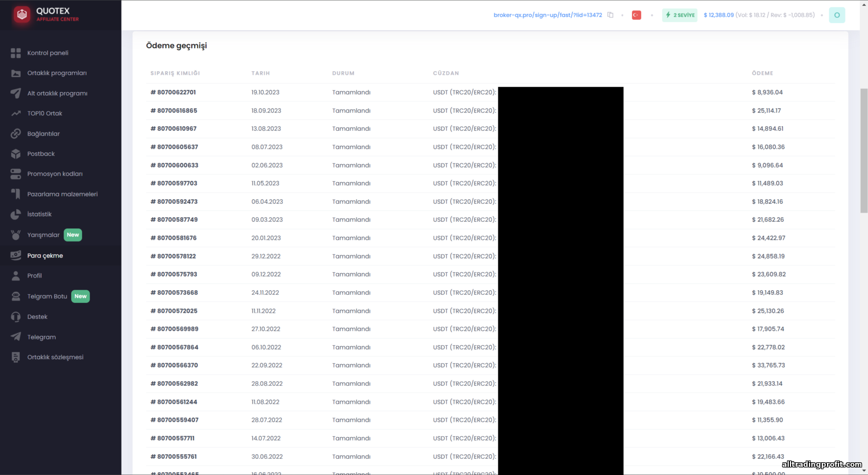Select the TOP10 Ortak trend icon

coord(16,114)
